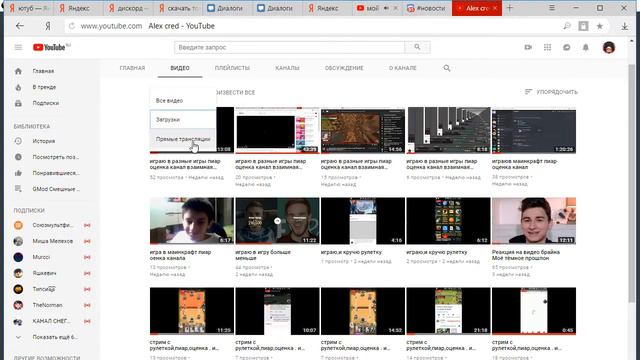Click the Главная home icon in sidebar

tap(18, 71)
